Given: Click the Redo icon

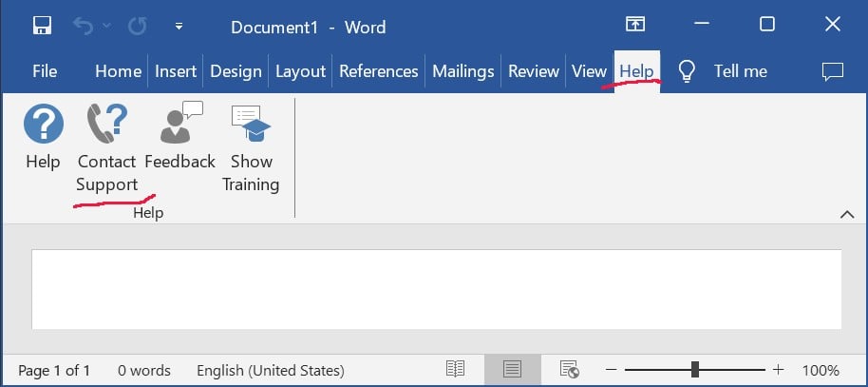Looking at the screenshot, I should [x=137, y=26].
